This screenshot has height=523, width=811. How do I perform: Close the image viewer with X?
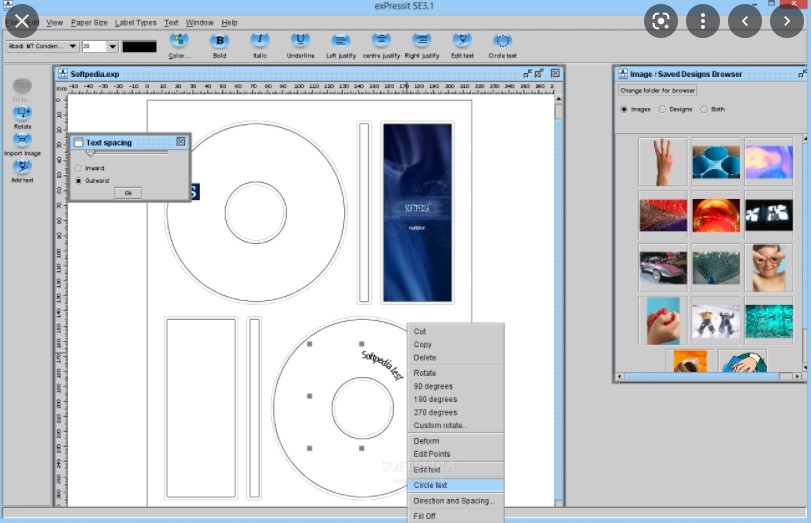22,21
